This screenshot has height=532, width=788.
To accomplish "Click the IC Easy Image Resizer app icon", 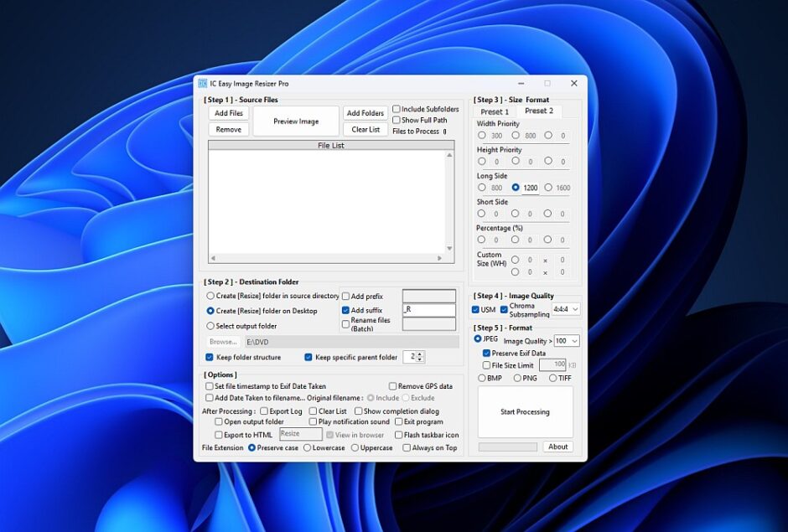I will tap(202, 84).
